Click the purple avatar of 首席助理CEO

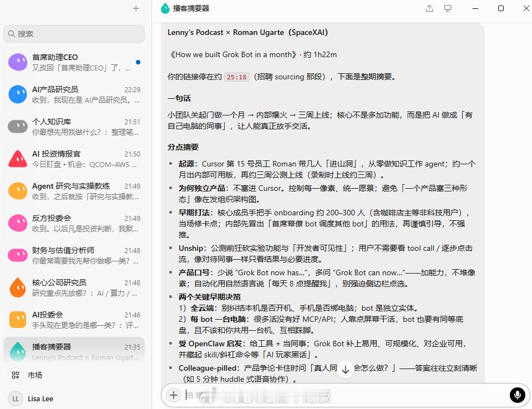pos(18,62)
